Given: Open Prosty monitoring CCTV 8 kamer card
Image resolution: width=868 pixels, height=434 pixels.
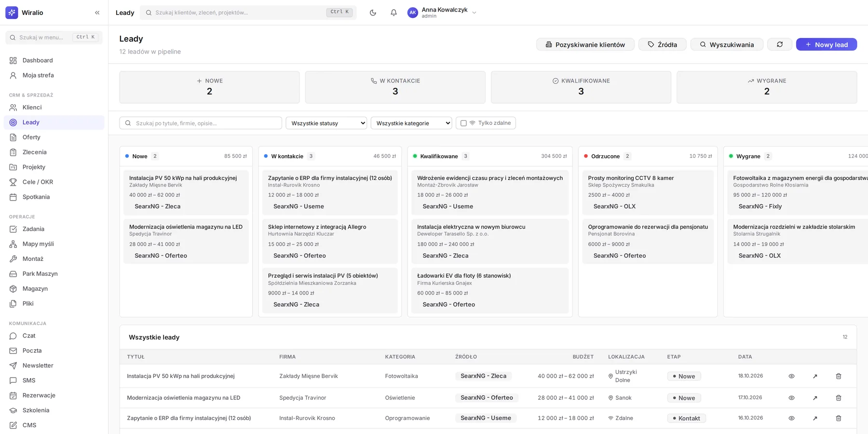Looking at the screenshot, I should 648,192.
